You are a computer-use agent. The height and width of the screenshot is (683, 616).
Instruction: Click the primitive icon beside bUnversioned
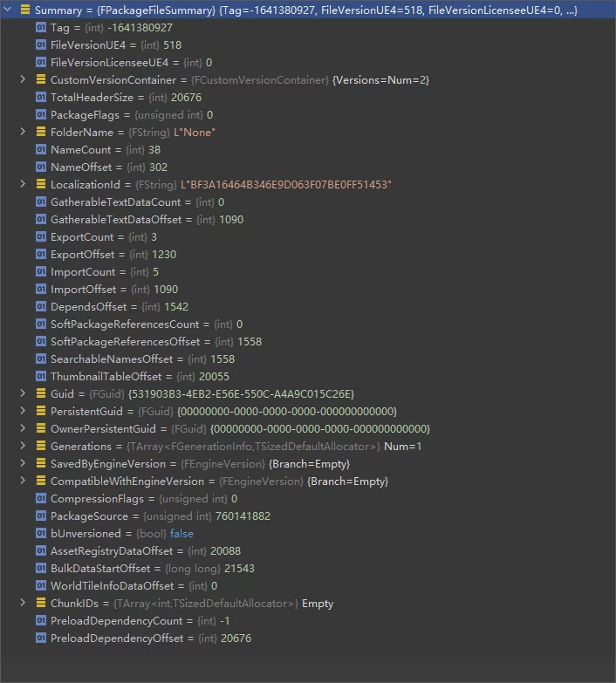(x=41, y=534)
